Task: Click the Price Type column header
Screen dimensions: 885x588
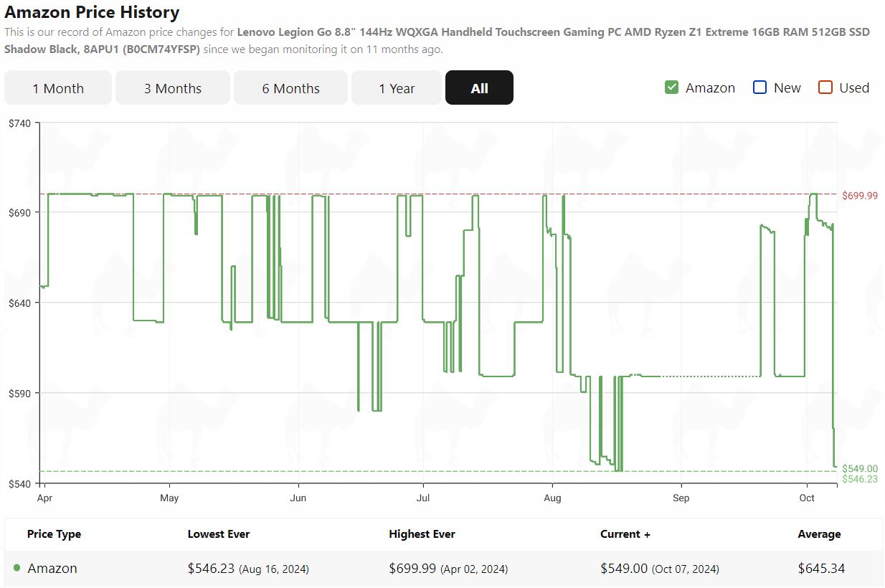Action: (54, 534)
